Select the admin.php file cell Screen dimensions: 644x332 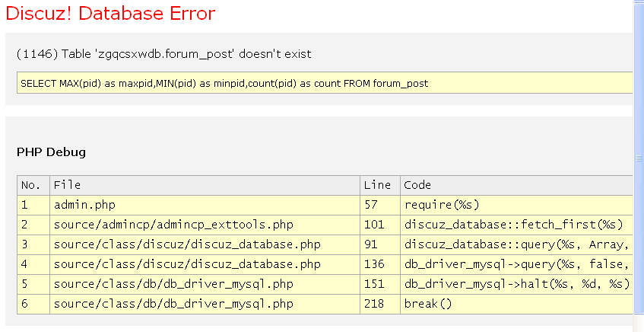pos(84,205)
